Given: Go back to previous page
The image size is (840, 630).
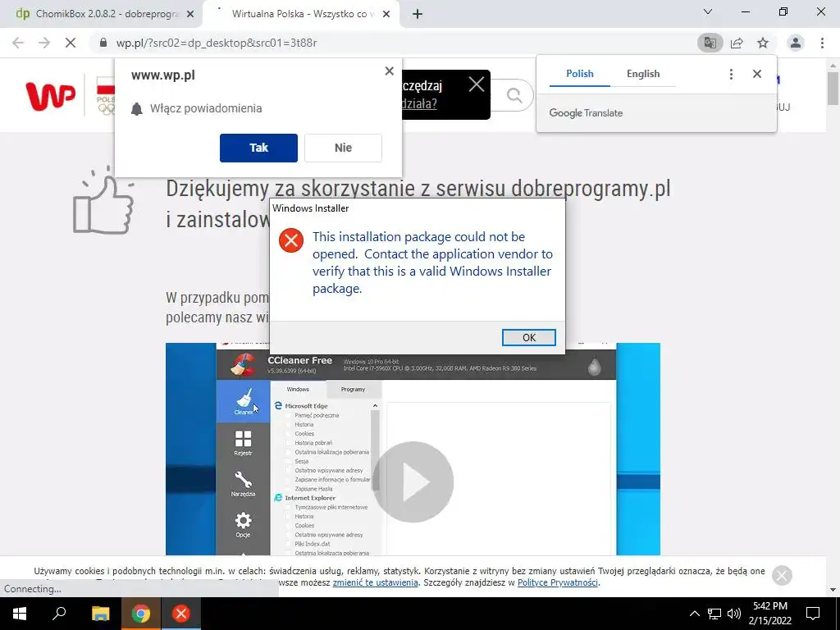Looking at the screenshot, I should coord(18,43).
